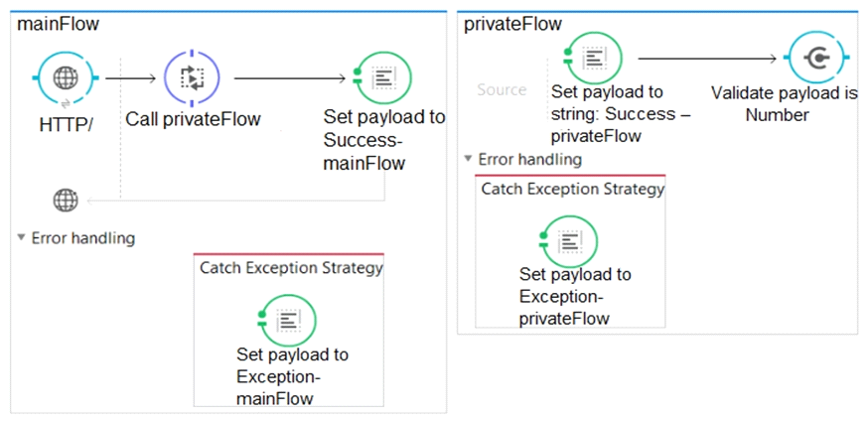Click the Call privateFlow text label

point(194,119)
